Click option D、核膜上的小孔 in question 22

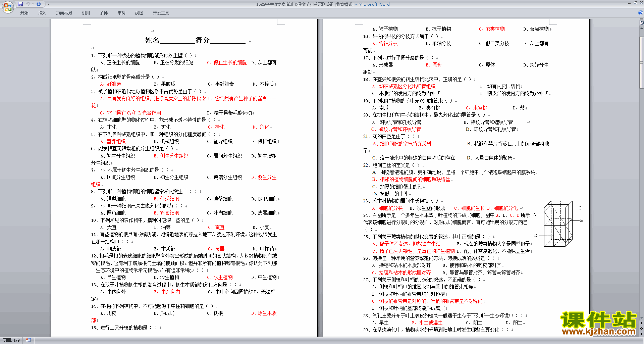click(x=390, y=194)
